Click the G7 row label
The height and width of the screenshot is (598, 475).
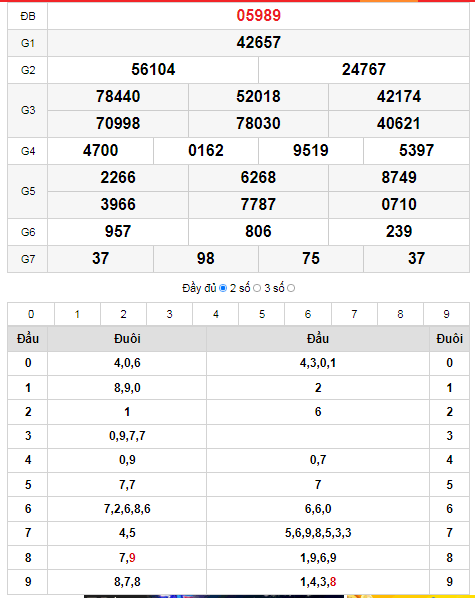(x=28, y=260)
